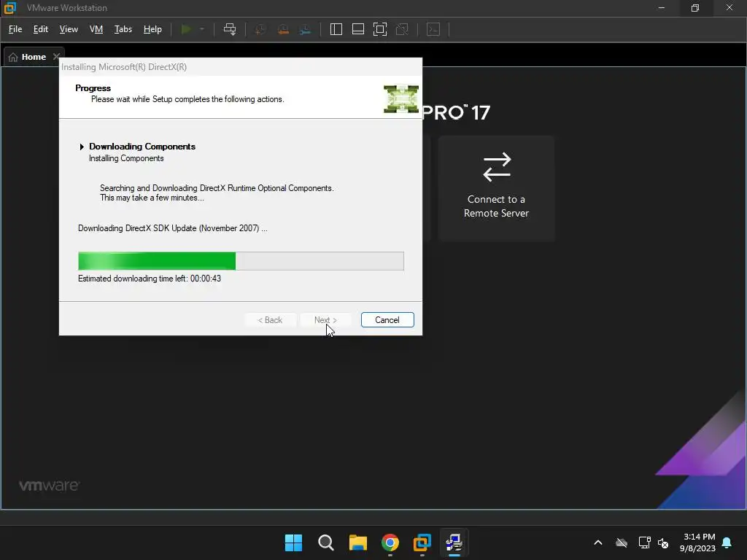The height and width of the screenshot is (560, 747).
Task: Click the console view icon
Action: coord(433,29)
